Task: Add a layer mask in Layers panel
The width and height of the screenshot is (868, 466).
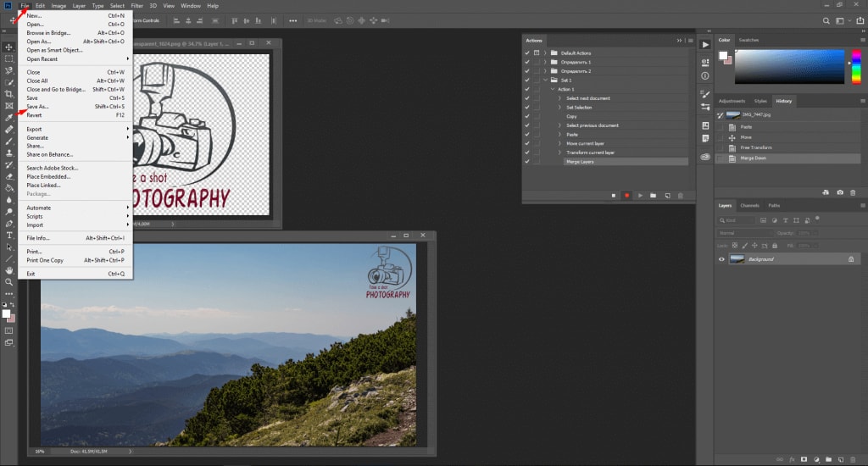Action: [x=804, y=459]
